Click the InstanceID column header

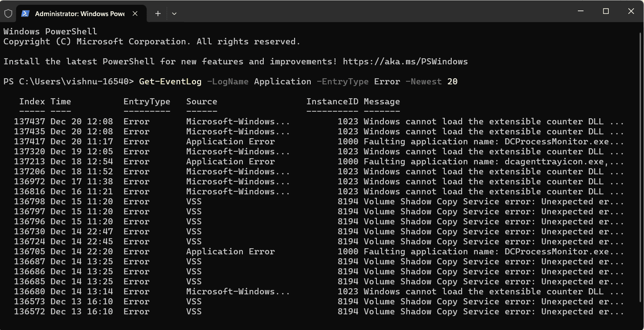[332, 101]
